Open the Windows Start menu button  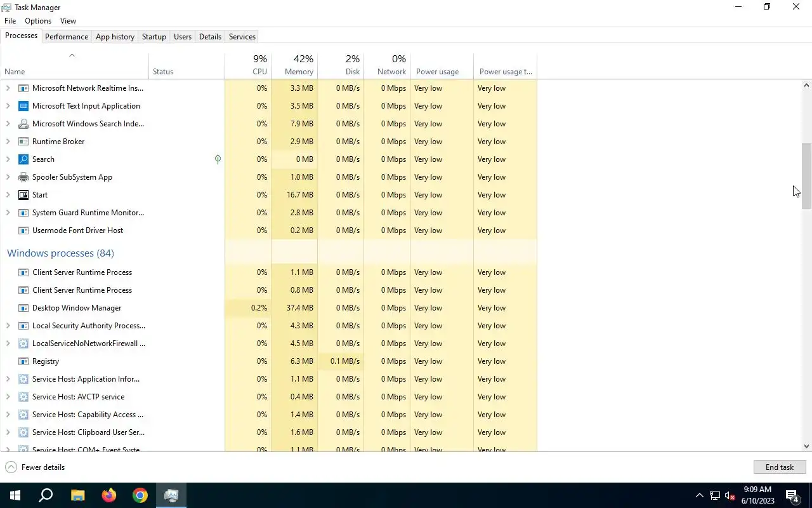[15, 495]
